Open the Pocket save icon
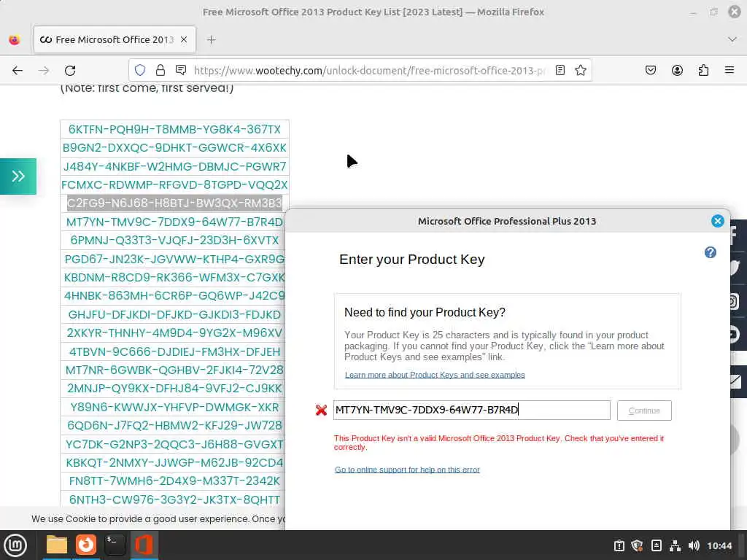747x560 pixels. (651, 71)
